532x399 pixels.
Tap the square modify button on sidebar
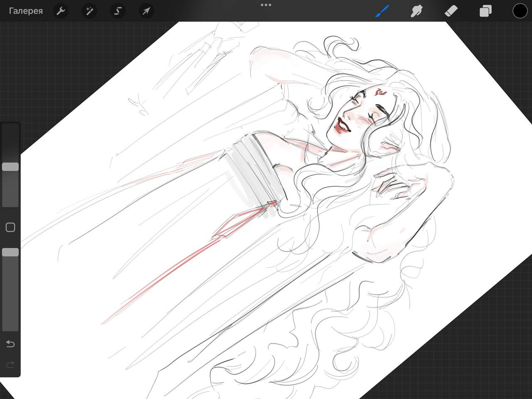point(10,227)
